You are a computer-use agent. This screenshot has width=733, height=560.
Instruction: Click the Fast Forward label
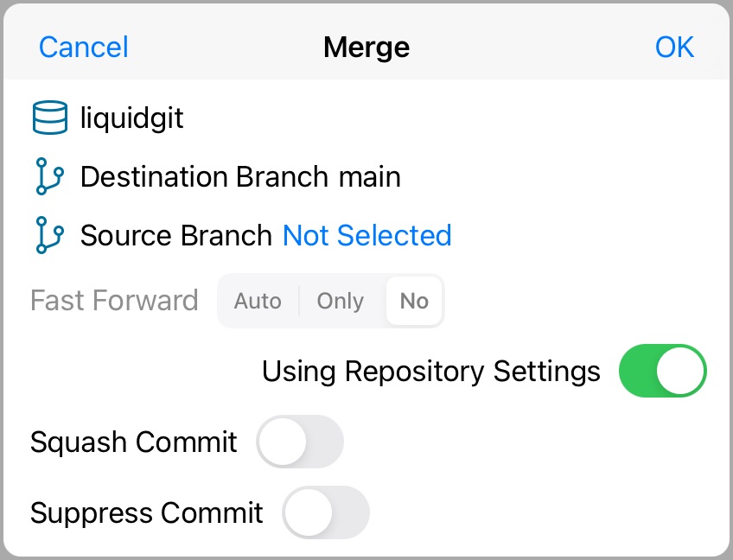[x=114, y=301]
